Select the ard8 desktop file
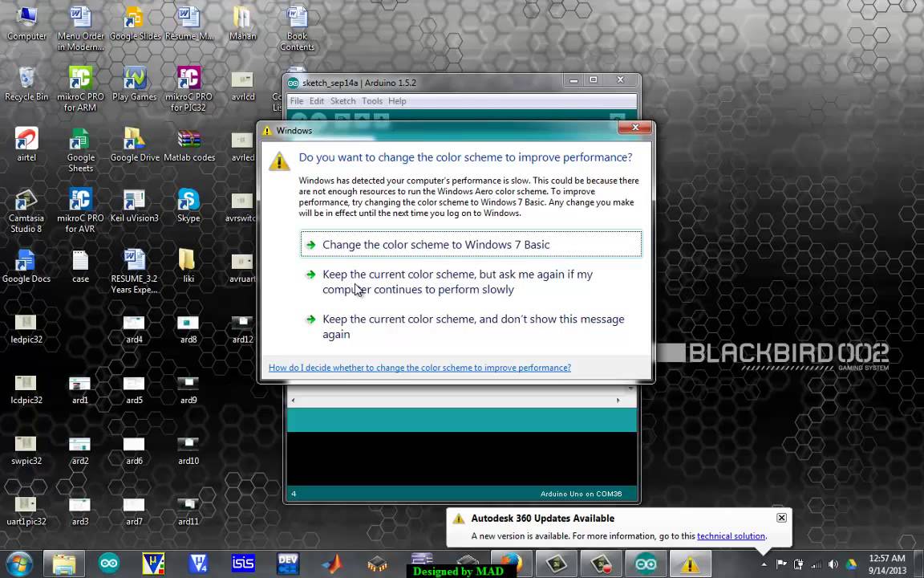The width and height of the screenshot is (924, 578). coord(188,328)
